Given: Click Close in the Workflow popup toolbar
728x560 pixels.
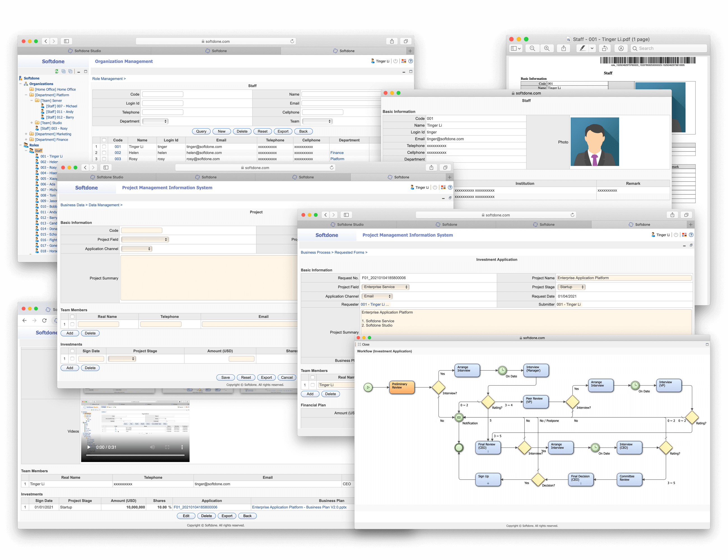Looking at the screenshot, I should click(x=364, y=344).
